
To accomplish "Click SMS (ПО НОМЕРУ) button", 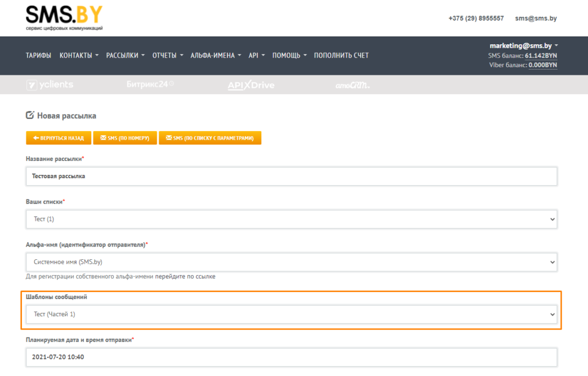I will tap(125, 138).
